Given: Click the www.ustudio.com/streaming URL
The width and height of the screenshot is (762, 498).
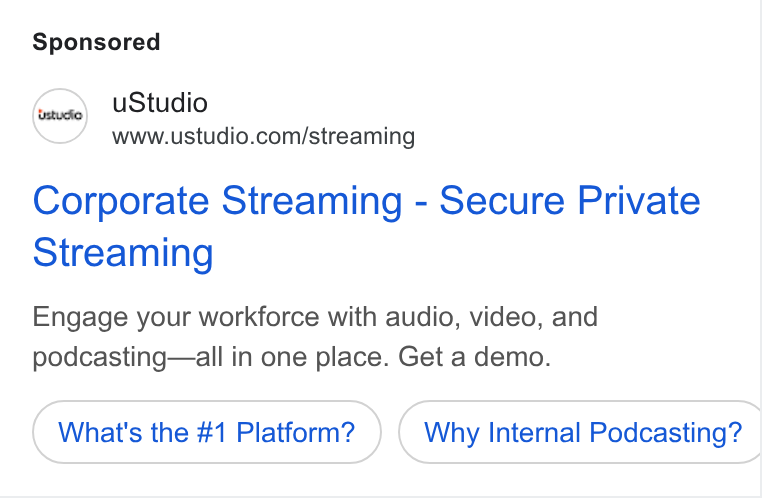Looking at the screenshot, I should point(263,136).
